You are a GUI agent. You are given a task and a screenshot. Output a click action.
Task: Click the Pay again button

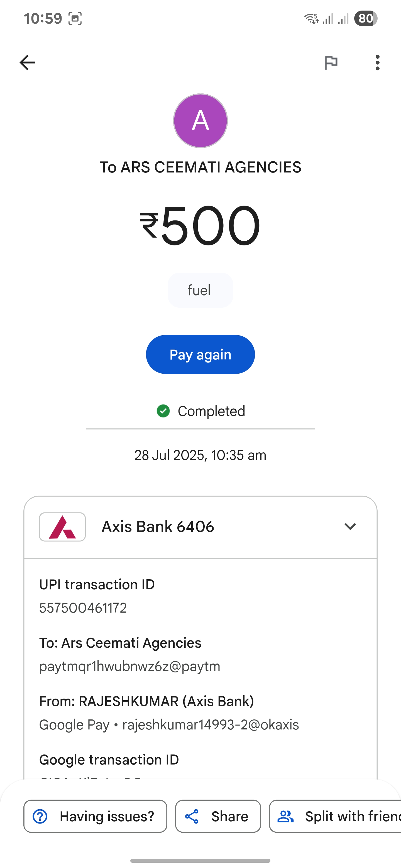[200, 354]
